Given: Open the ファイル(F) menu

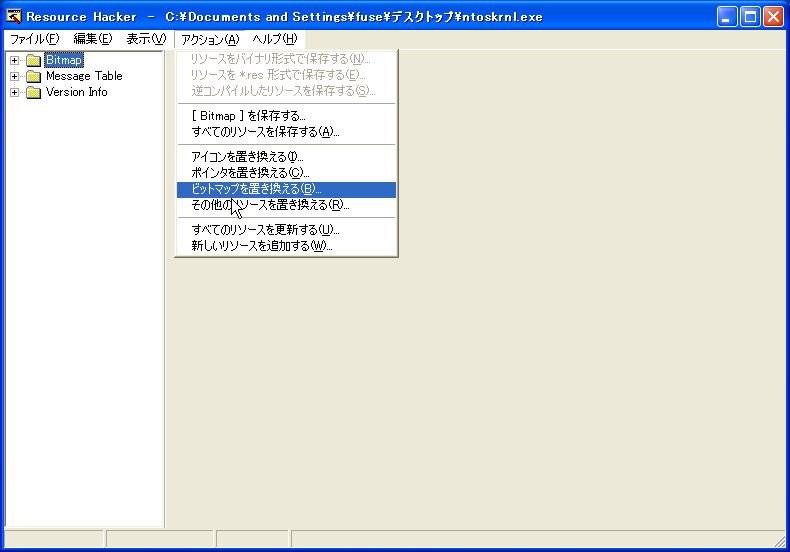Looking at the screenshot, I should [34, 39].
